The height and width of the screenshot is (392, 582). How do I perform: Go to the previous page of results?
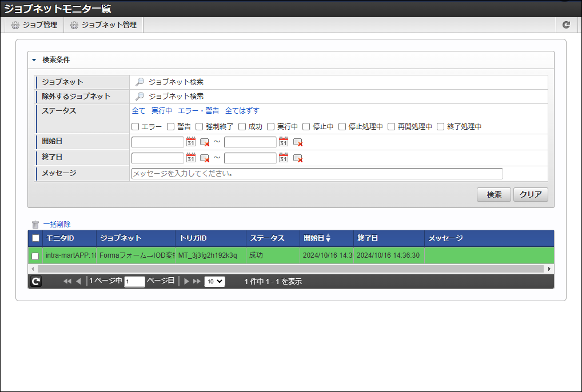tap(78, 281)
